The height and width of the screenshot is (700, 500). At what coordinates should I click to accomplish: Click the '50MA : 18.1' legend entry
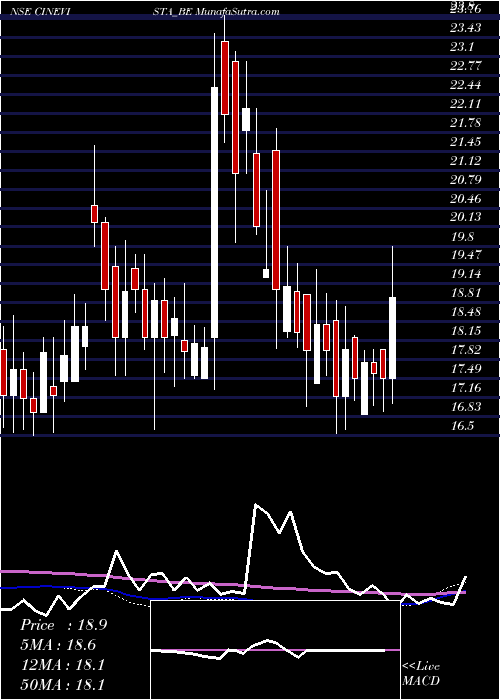(x=62, y=684)
